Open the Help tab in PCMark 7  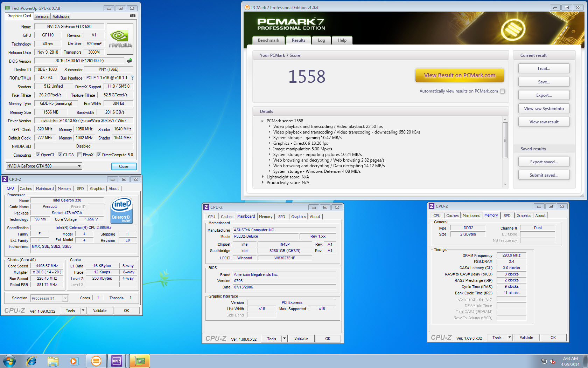(342, 40)
